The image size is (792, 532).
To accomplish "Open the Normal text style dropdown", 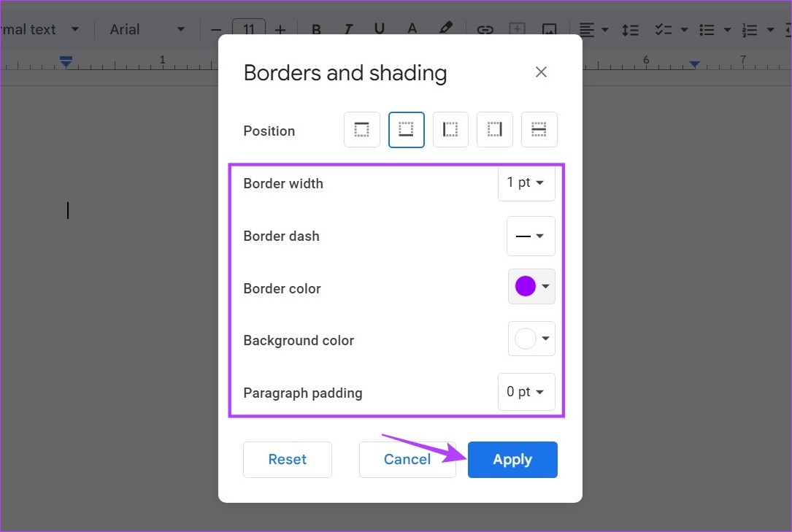I will (x=40, y=29).
